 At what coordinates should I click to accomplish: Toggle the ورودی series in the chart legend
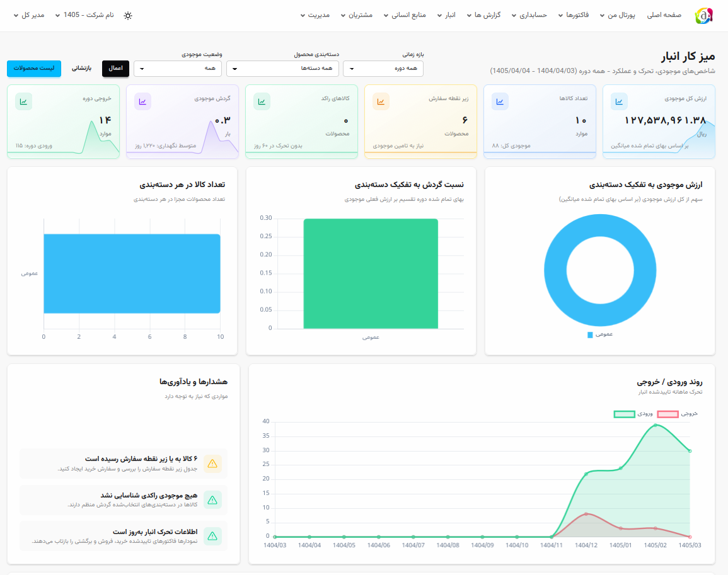[x=633, y=414]
